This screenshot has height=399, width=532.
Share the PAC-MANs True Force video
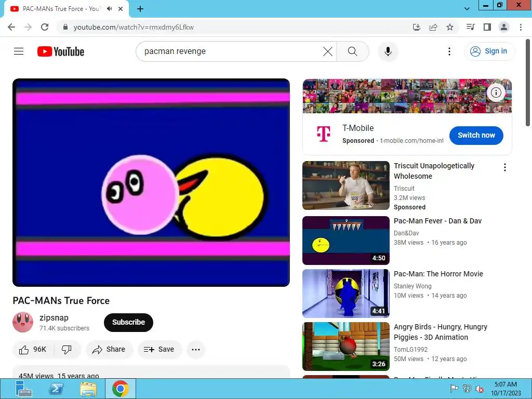point(109,350)
